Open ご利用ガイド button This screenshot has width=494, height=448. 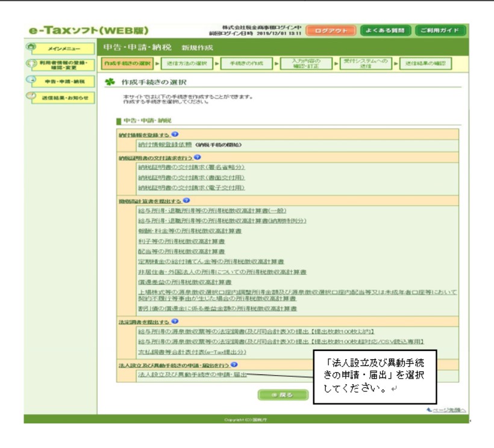(440, 31)
